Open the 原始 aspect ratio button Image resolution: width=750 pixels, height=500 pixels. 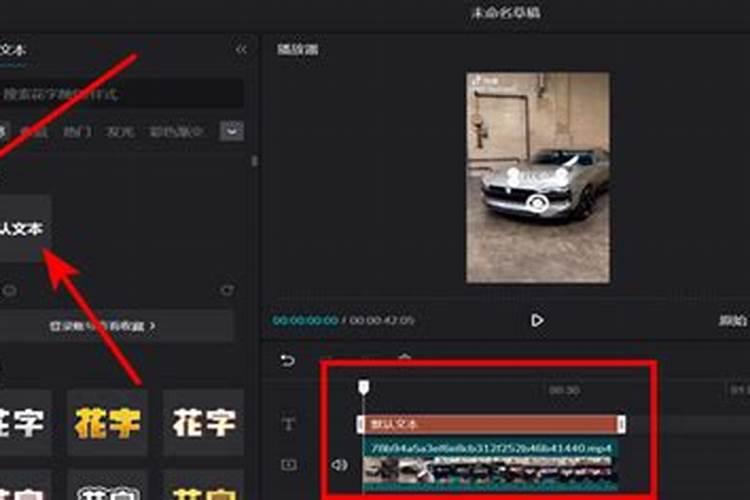pyautogui.click(x=733, y=320)
